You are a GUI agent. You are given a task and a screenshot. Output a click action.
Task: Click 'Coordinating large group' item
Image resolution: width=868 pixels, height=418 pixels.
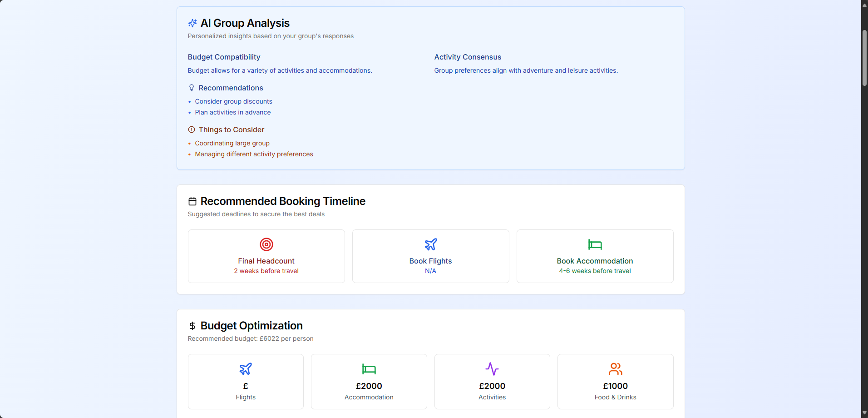pos(232,143)
